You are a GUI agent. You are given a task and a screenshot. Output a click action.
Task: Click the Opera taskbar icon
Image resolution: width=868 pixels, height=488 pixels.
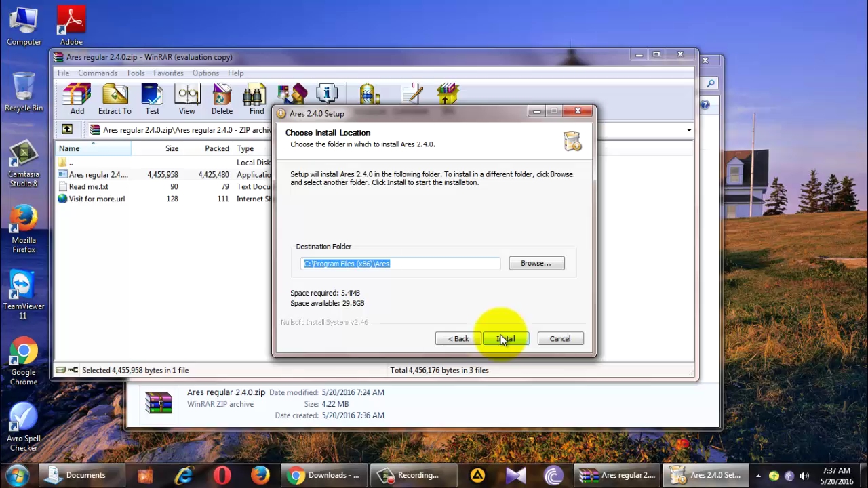point(222,475)
